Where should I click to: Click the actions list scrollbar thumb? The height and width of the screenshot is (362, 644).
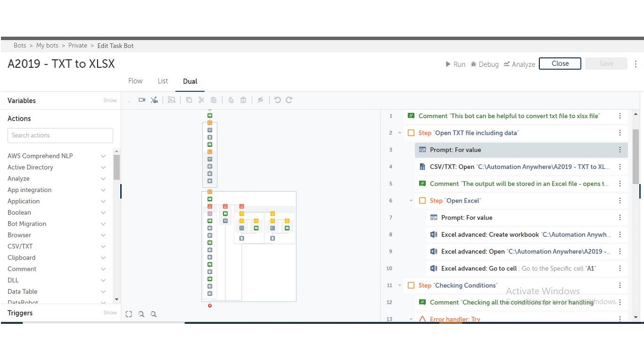pos(117,167)
